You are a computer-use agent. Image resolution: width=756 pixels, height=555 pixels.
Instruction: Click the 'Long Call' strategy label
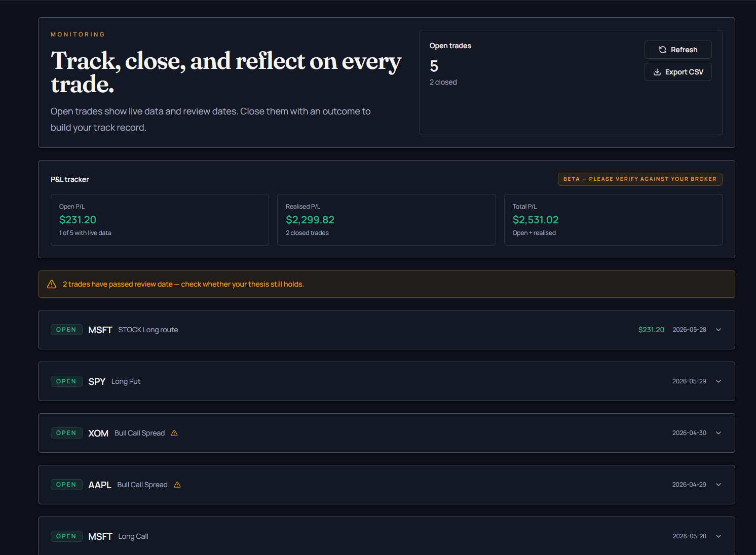133,536
